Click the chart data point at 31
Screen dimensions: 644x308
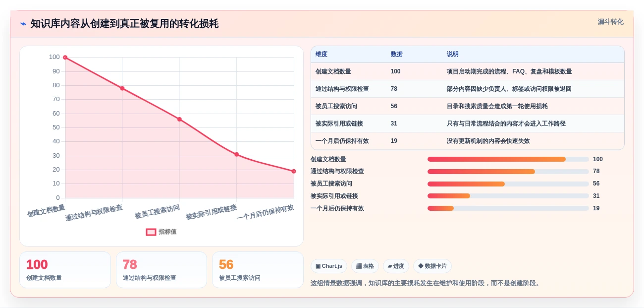click(x=236, y=154)
